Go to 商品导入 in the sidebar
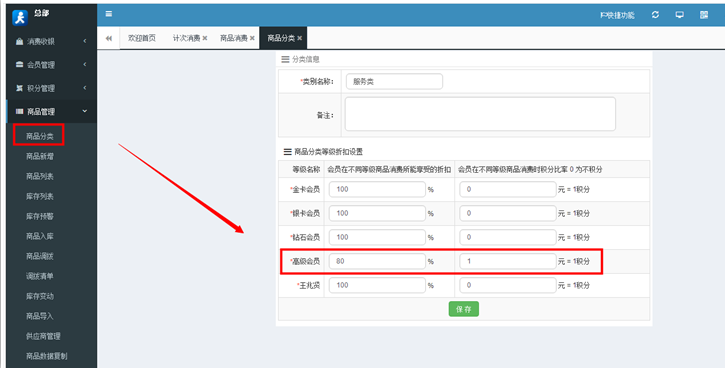 40,316
